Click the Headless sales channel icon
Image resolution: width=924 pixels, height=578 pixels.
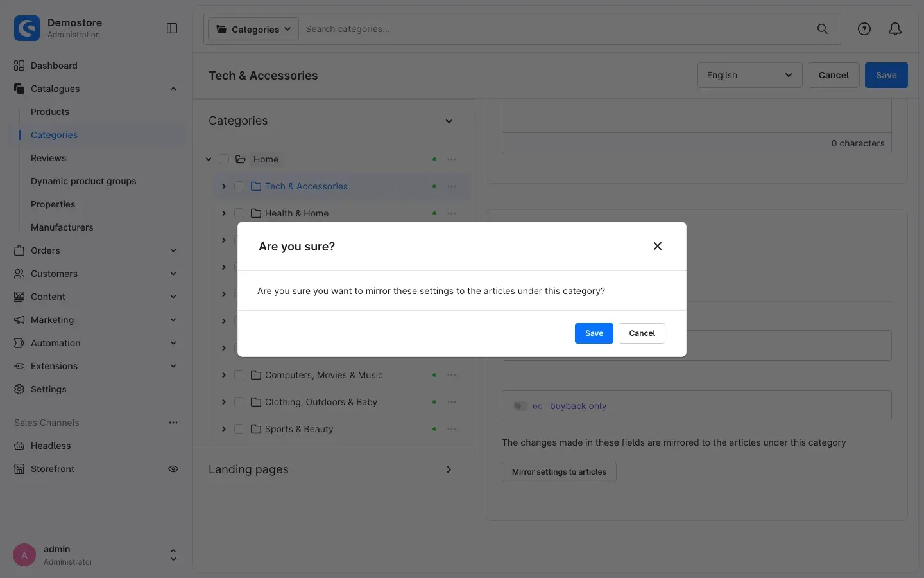tap(19, 446)
